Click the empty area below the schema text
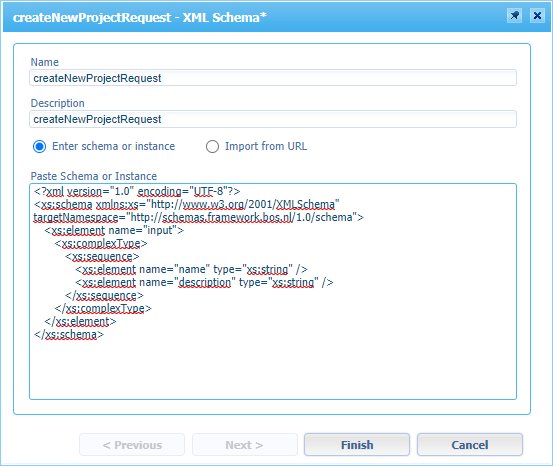Screen dimensions: 553x466 coord(273,369)
